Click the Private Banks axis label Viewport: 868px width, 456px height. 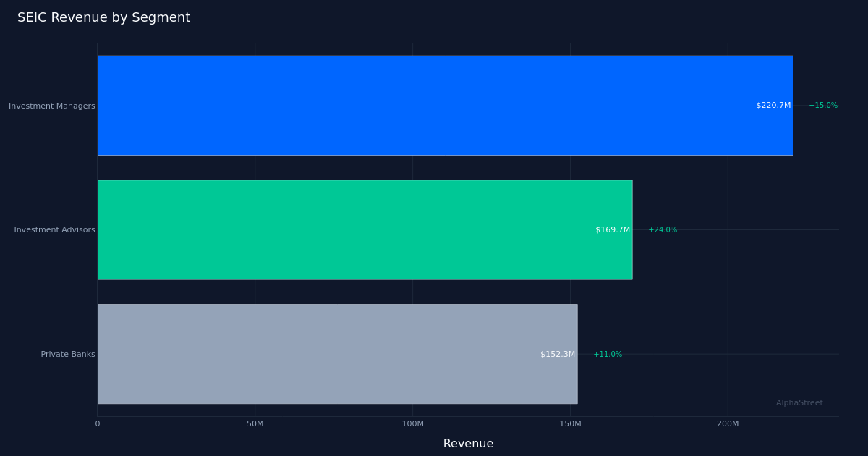(x=68, y=354)
